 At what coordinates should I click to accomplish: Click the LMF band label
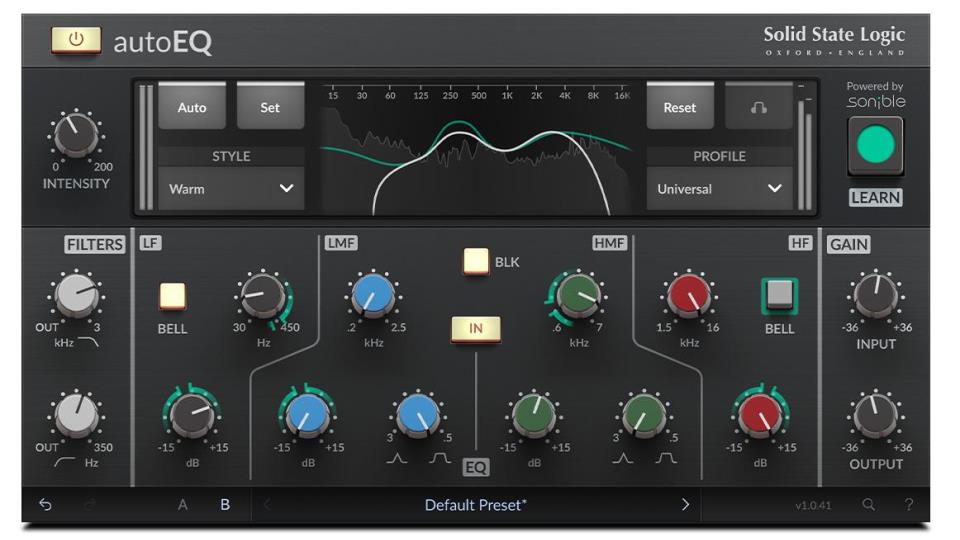pyautogui.click(x=341, y=243)
